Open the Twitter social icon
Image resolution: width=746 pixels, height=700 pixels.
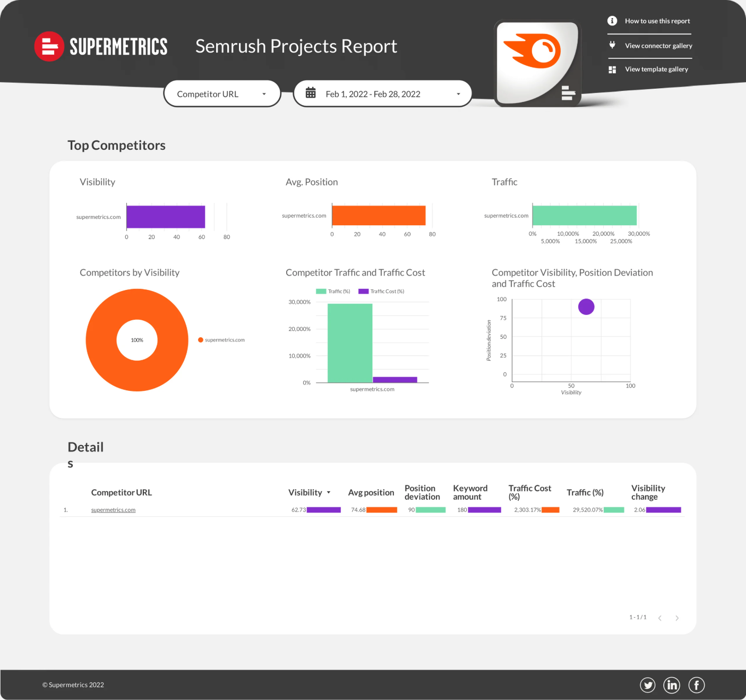click(x=647, y=685)
